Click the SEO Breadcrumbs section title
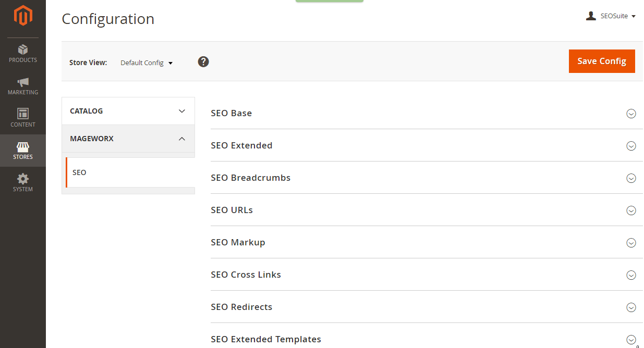The width and height of the screenshot is (644, 348). tap(250, 178)
